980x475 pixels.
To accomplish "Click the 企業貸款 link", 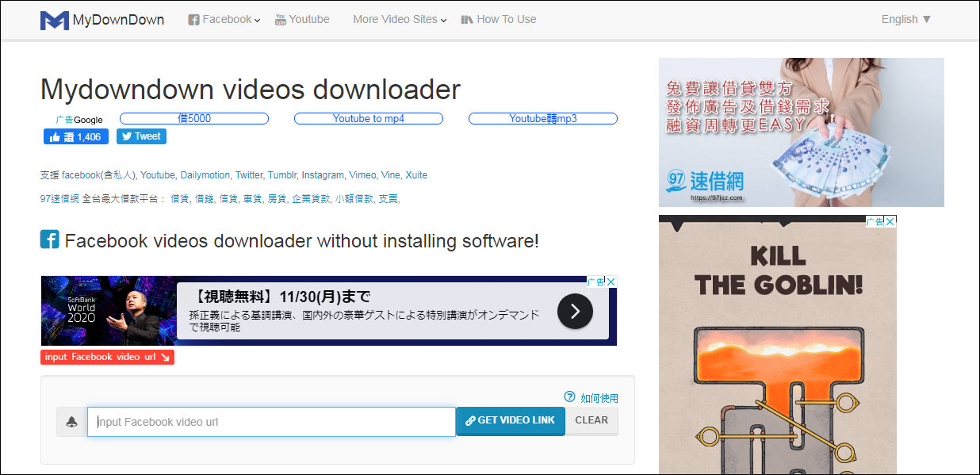I will point(311,199).
